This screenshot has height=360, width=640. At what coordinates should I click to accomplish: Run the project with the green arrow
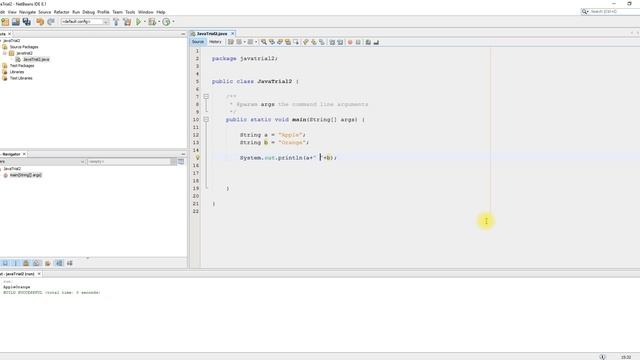click(x=138, y=22)
